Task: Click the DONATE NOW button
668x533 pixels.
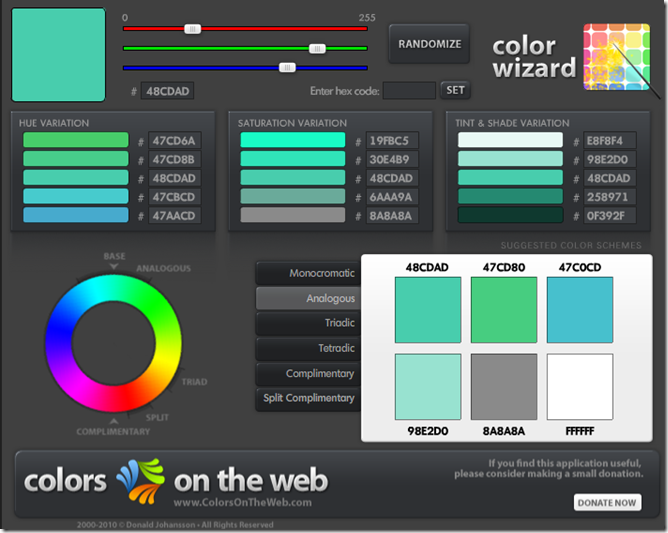Action: tap(607, 502)
